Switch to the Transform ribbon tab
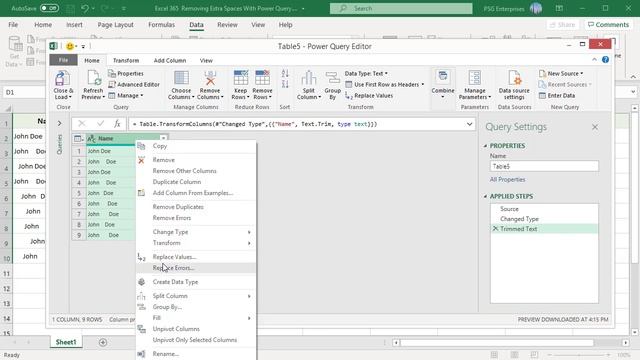 coord(126,60)
